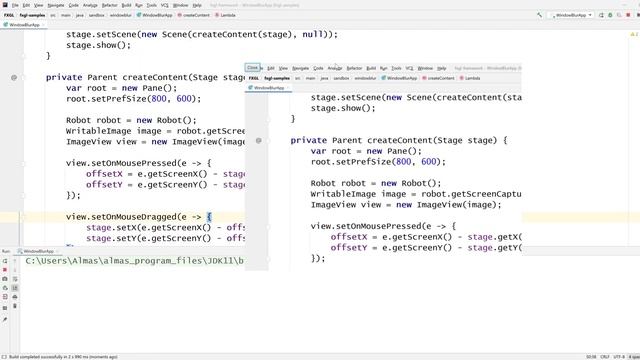
Task: Click the fold end marker at the }); line
Action: click(x=23, y=196)
